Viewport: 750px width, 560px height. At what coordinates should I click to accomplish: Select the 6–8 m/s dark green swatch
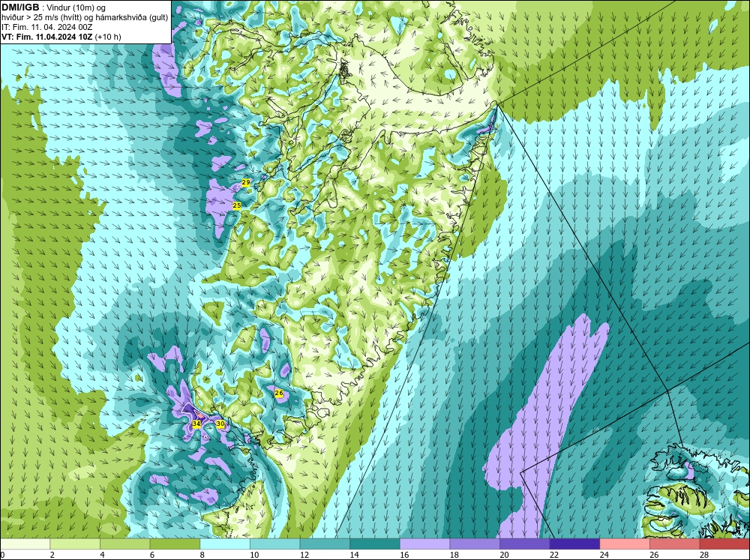175,544
